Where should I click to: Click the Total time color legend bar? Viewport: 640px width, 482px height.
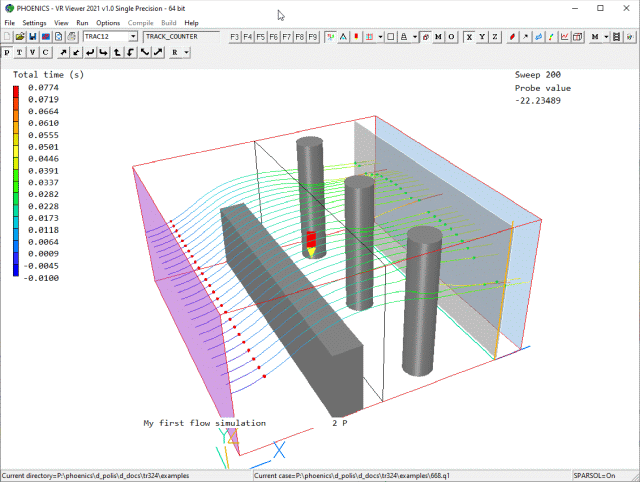(16, 179)
